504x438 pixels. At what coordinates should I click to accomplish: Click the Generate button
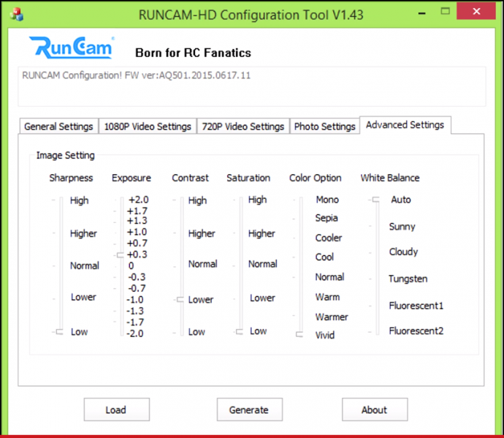pos(248,409)
